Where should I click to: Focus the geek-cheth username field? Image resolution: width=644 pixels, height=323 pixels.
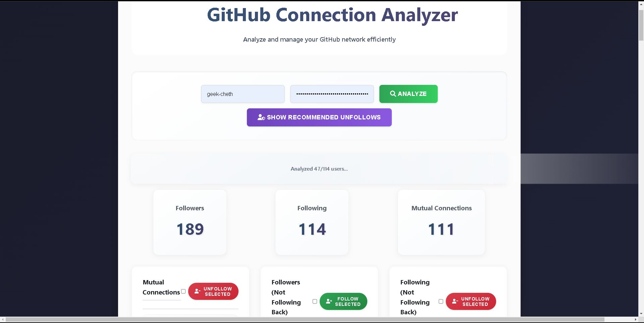[x=243, y=94]
